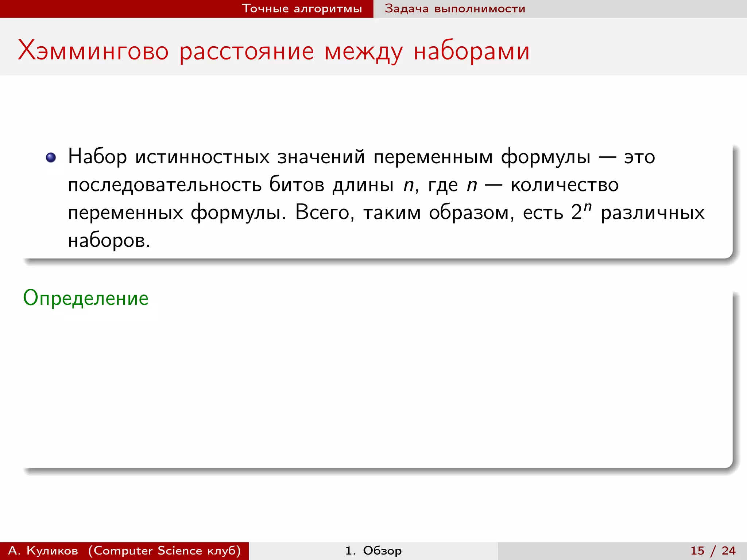The image size is (747, 560).
Task: Select slide title 'Хэммингово расстояние между наборами'
Action: pyautogui.click(x=274, y=51)
